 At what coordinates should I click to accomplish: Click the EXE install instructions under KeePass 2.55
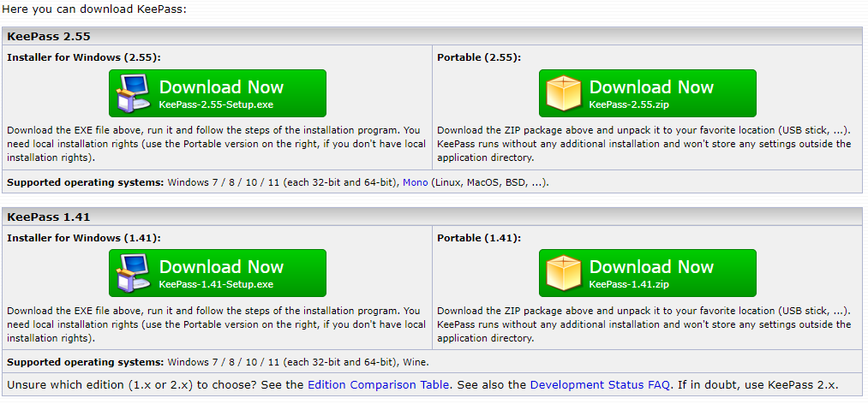click(x=217, y=144)
